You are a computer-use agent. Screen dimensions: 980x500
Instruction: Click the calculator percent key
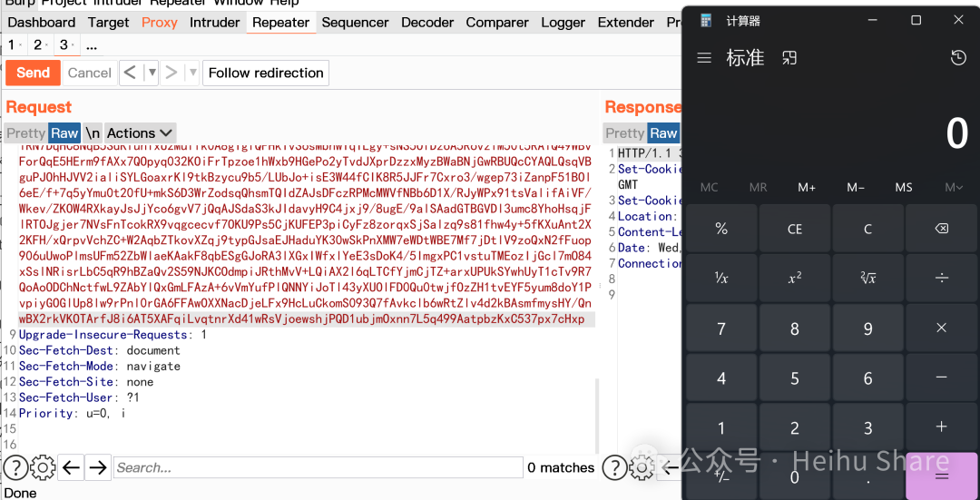[722, 229]
